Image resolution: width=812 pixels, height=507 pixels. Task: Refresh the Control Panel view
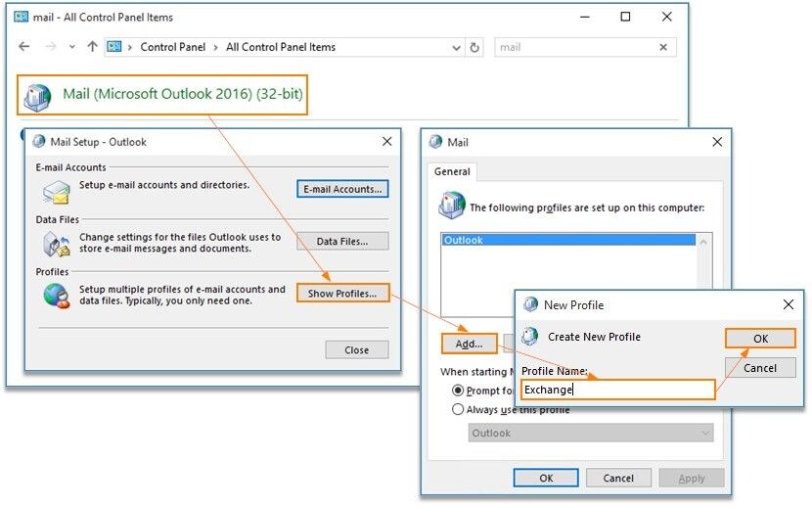(x=474, y=48)
